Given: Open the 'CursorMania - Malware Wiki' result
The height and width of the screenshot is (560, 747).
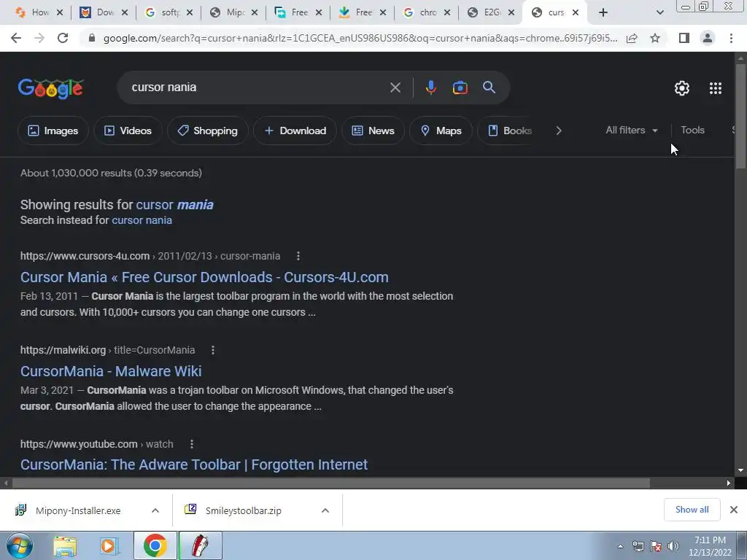Looking at the screenshot, I should pyautogui.click(x=111, y=371).
